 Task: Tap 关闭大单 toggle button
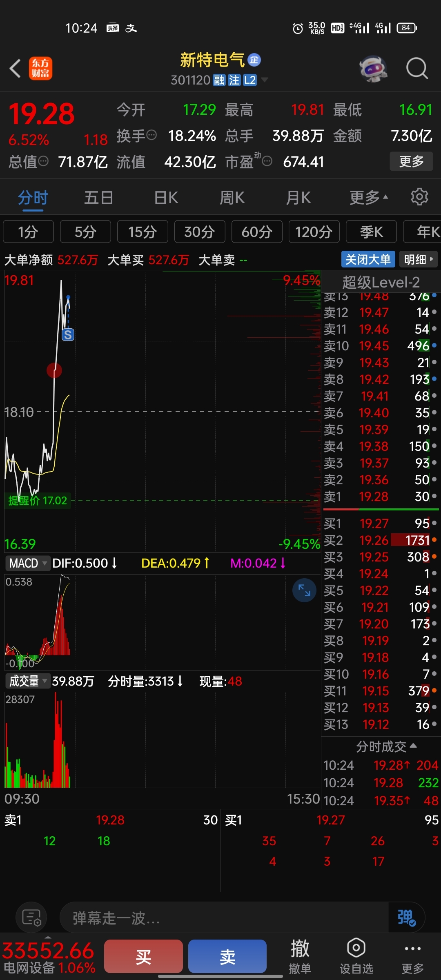(x=368, y=259)
